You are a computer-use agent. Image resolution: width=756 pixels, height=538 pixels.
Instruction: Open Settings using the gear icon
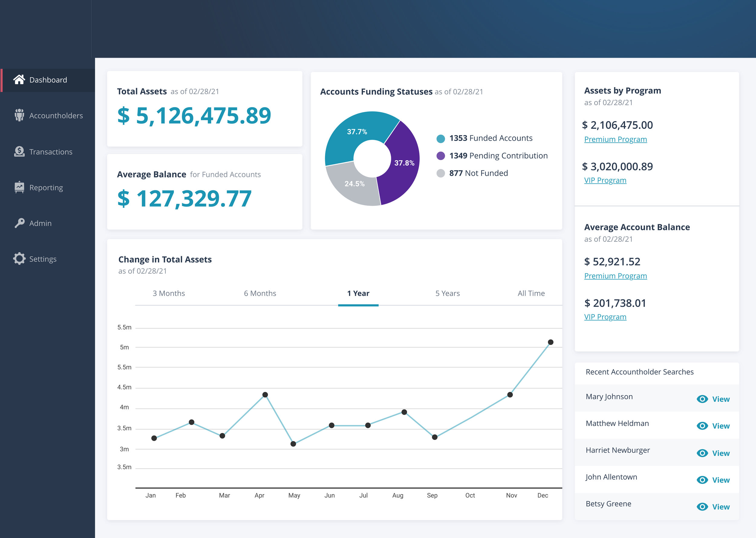point(19,259)
